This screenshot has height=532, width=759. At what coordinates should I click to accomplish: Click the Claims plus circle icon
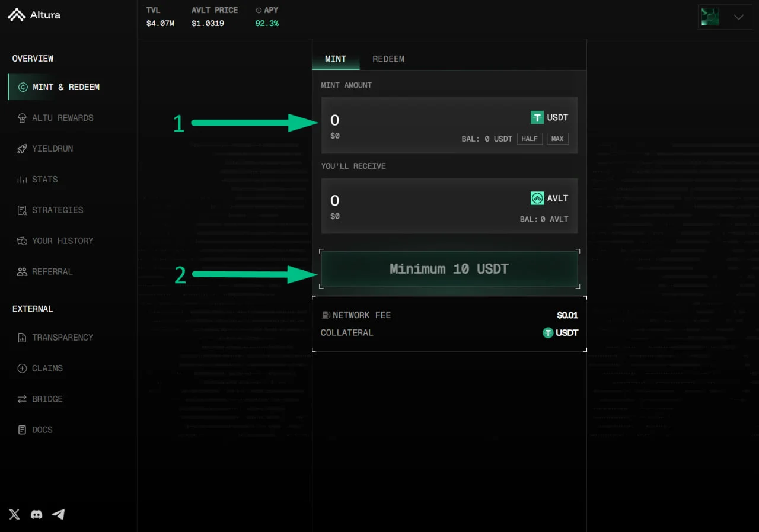23,368
